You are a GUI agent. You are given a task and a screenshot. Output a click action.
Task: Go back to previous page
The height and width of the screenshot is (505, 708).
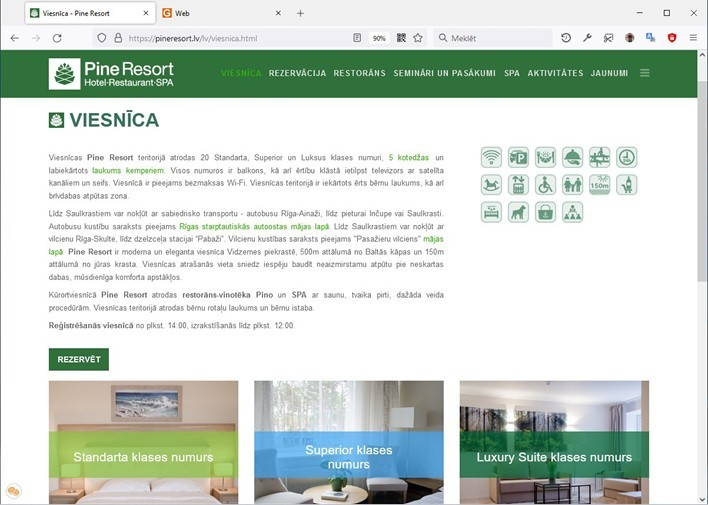click(x=14, y=38)
